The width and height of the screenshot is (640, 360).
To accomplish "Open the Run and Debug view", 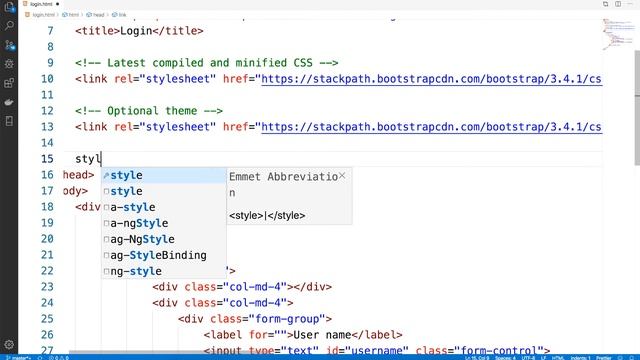I will tap(9, 64).
